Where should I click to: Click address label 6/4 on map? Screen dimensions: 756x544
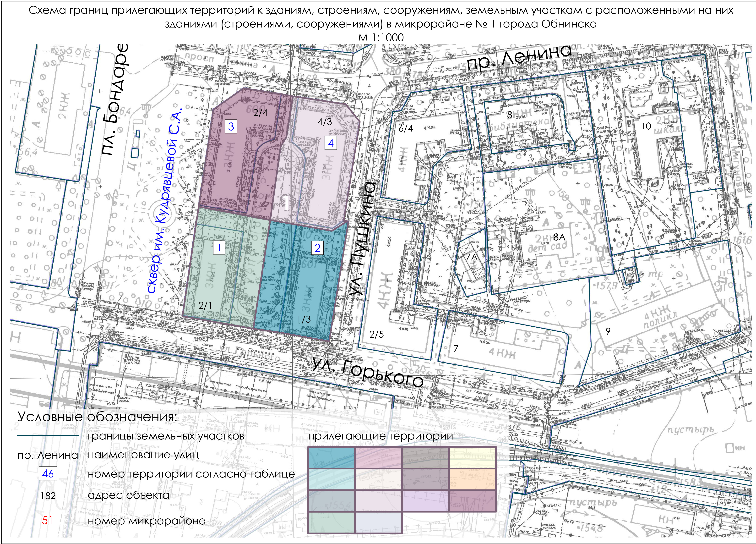pyautogui.click(x=406, y=128)
